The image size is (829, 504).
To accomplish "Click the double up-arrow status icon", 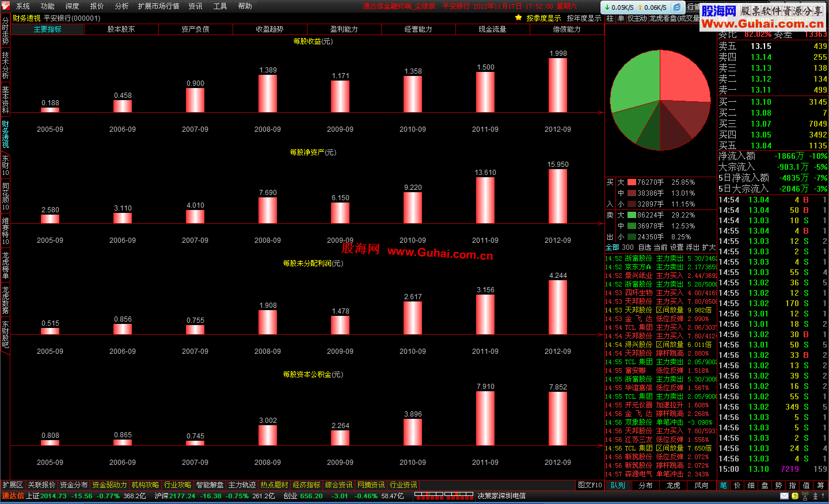I will pyautogui.click(x=815, y=496).
